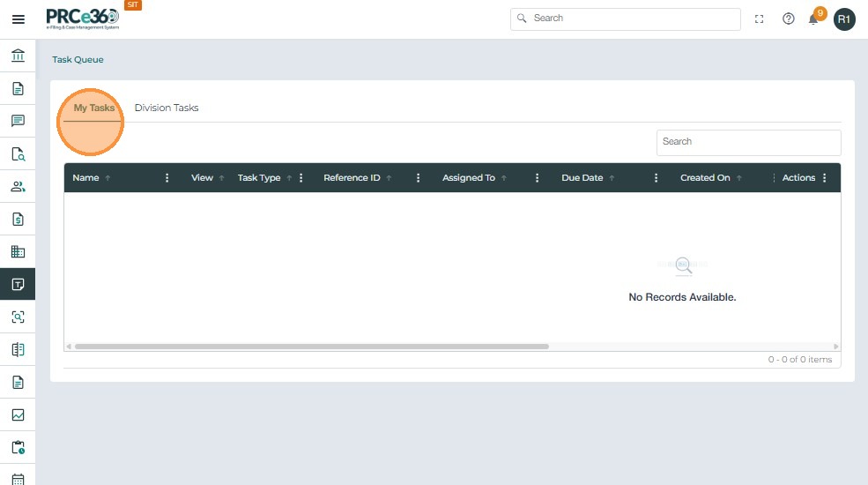868x485 pixels.
Task: Click the Task Queue breadcrumb link
Action: click(x=78, y=60)
